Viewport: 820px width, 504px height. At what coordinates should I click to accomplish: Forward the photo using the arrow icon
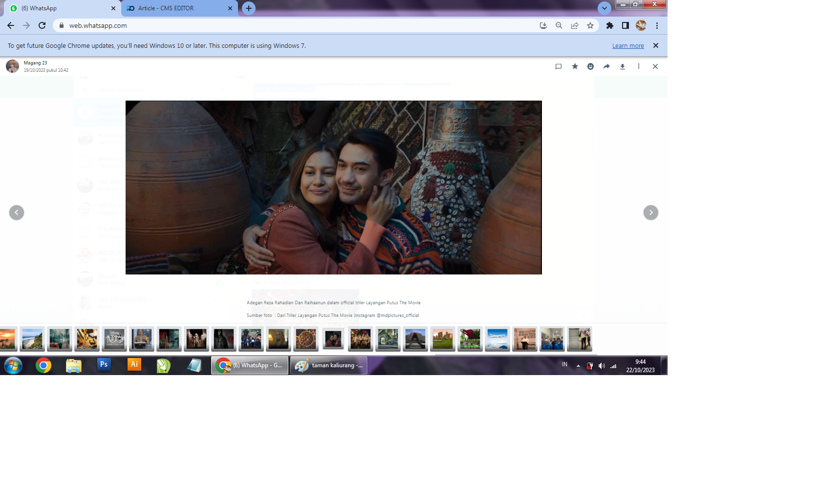coord(606,66)
